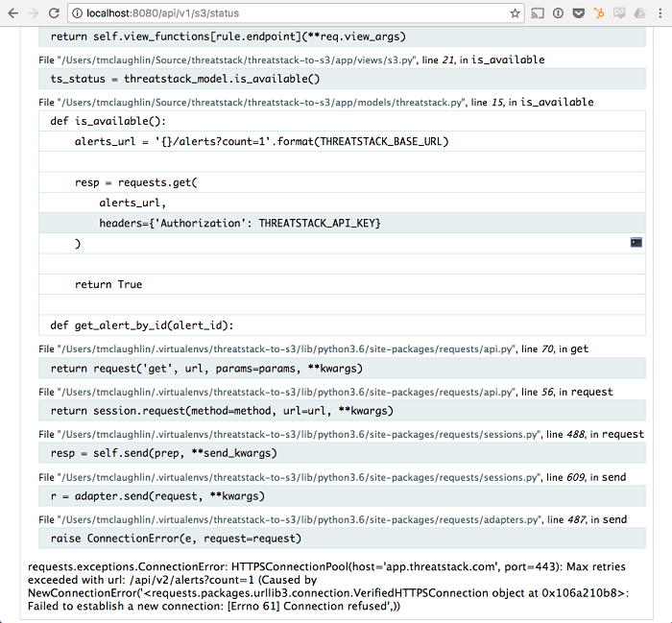The image size is (672, 623).
Task: Click the api.py line 56 file path
Action: click(x=287, y=392)
